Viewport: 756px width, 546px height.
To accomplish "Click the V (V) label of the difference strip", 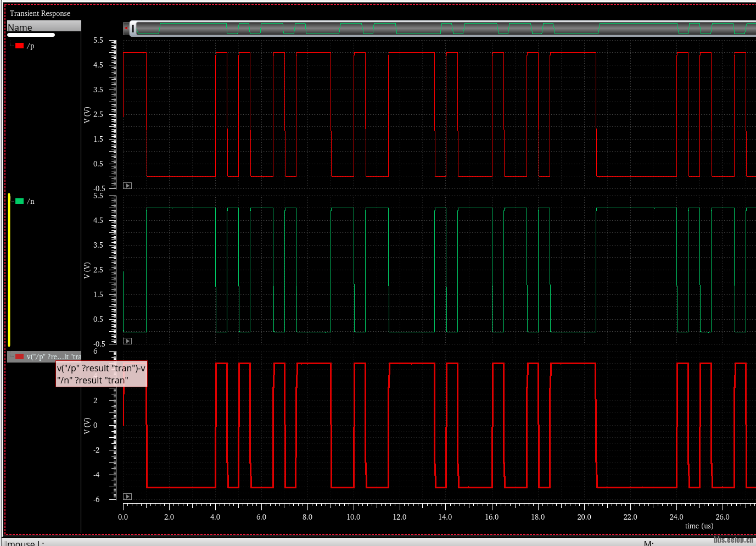I will [x=87, y=425].
